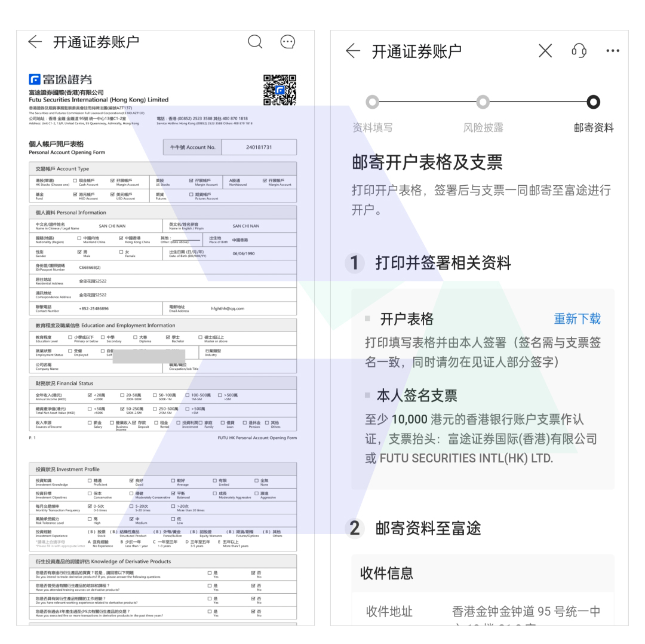Tap the QR code on the account form
Screen dimensions: 645x644
279,90
